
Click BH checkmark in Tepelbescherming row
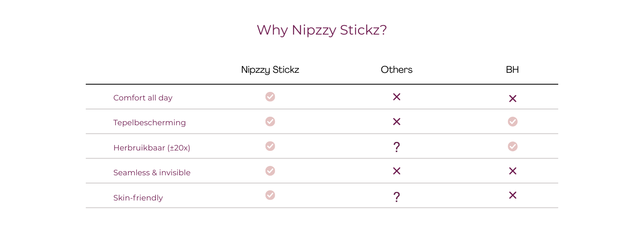click(513, 122)
